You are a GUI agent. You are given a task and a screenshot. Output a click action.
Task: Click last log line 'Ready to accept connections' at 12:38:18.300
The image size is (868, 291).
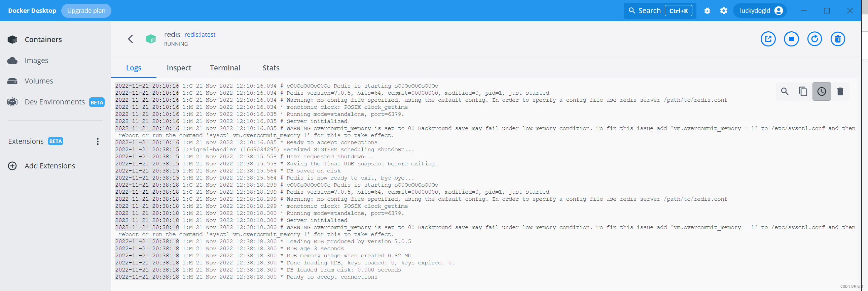(246, 277)
